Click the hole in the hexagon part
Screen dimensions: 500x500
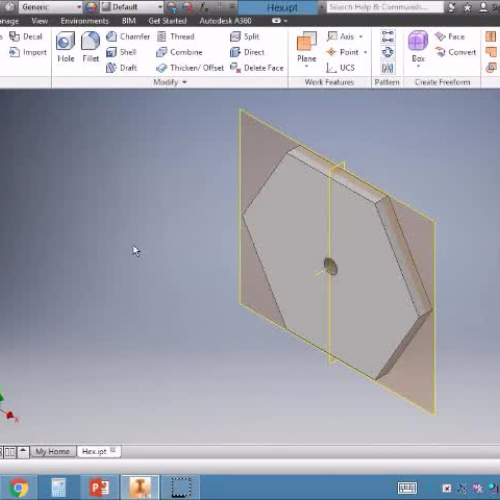(x=331, y=266)
